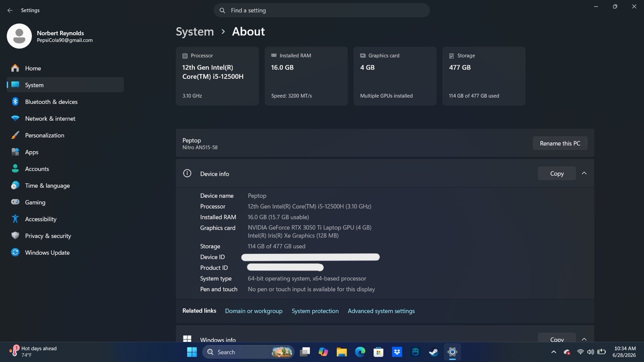This screenshot has width=644, height=362.
Task: Open Domain or workgroup link
Action: (x=254, y=311)
